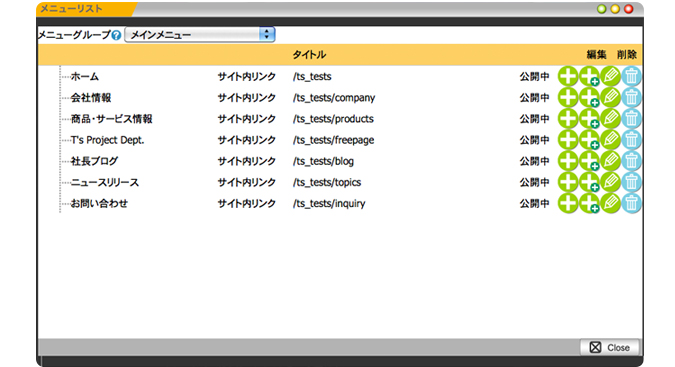Open the メインメニュー group dropdown

pyautogui.click(x=200, y=34)
